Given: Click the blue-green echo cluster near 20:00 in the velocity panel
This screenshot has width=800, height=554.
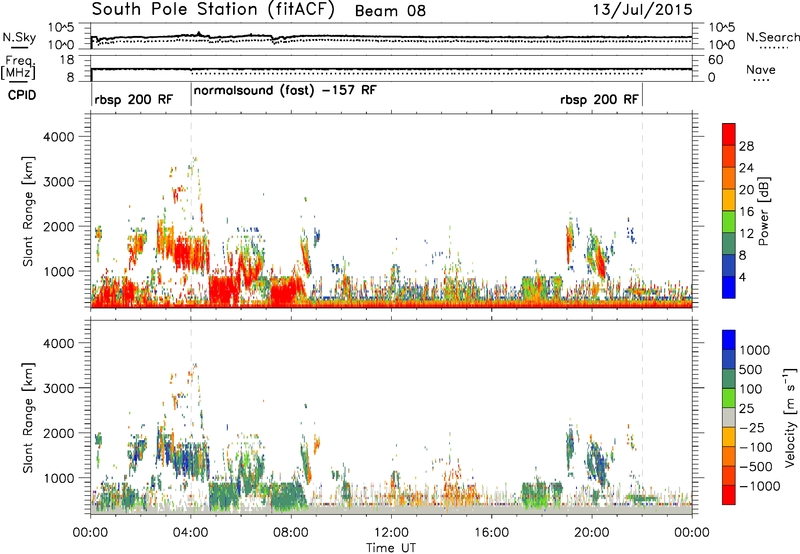Looking at the screenshot, I should click(597, 462).
